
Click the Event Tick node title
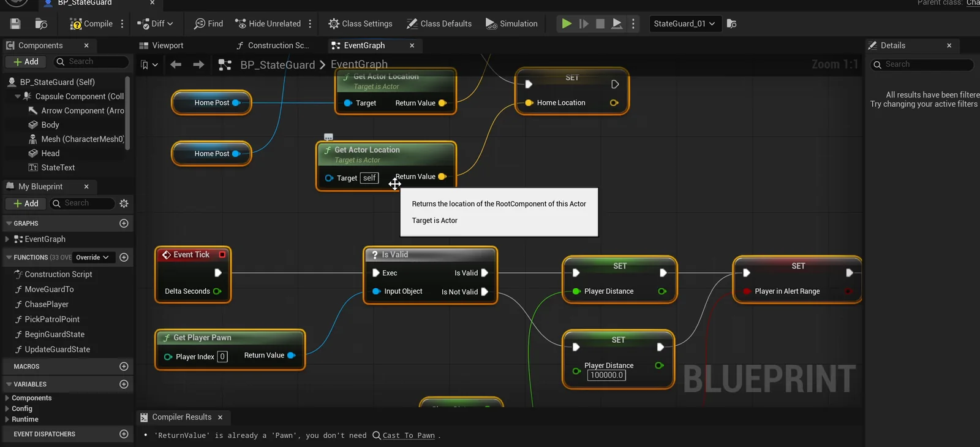[x=191, y=254]
